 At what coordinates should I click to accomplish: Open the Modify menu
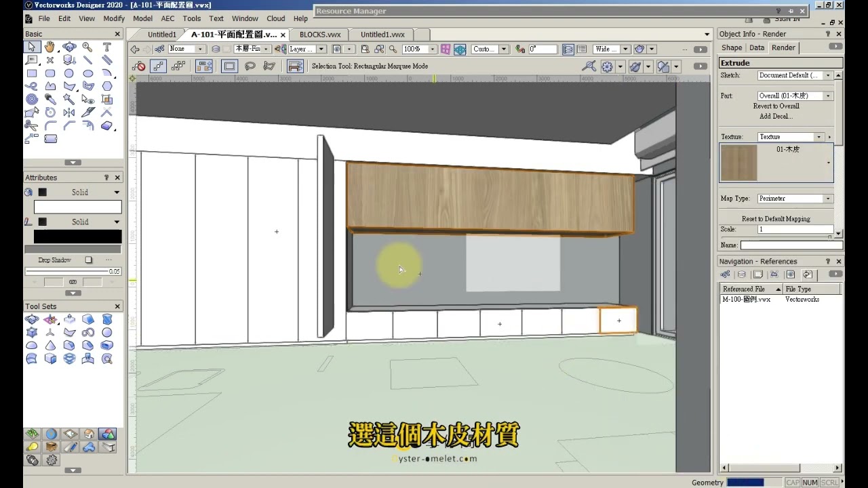tap(114, 18)
